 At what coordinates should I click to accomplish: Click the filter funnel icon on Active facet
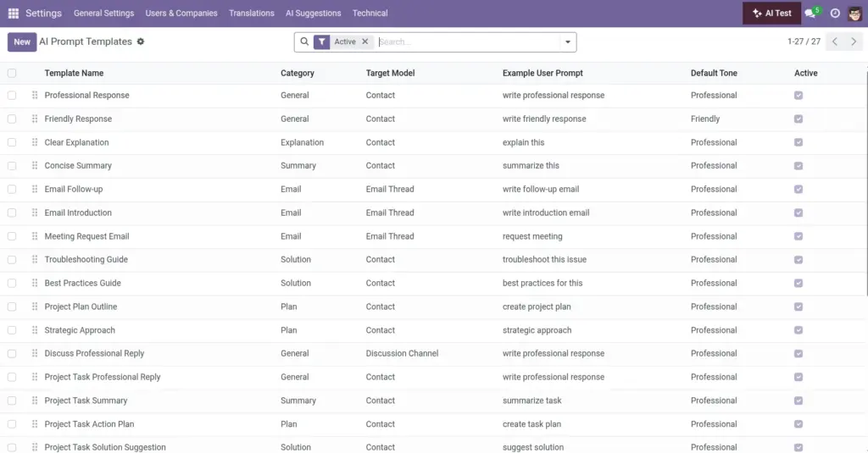tap(321, 41)
